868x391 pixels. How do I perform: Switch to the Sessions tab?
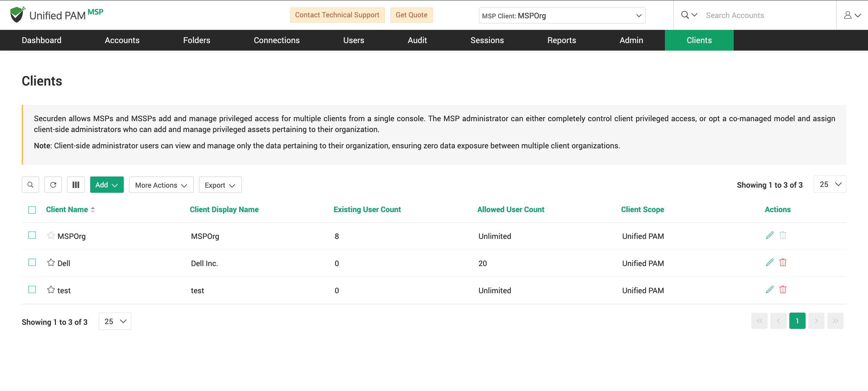point(487,40)
